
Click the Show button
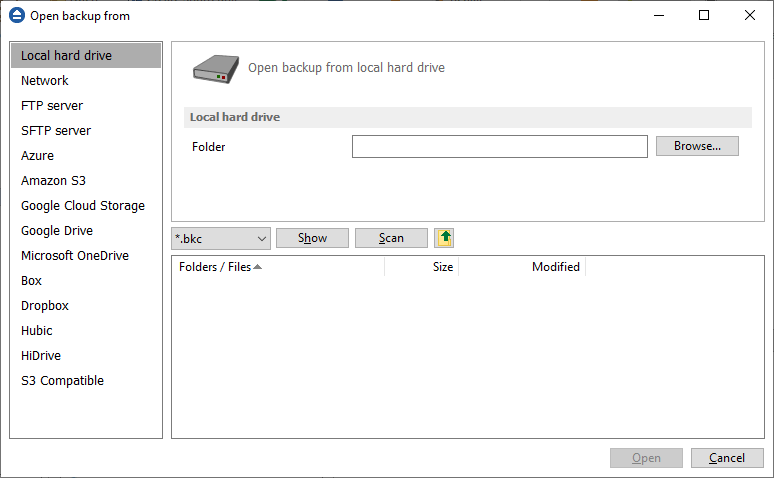312,238
